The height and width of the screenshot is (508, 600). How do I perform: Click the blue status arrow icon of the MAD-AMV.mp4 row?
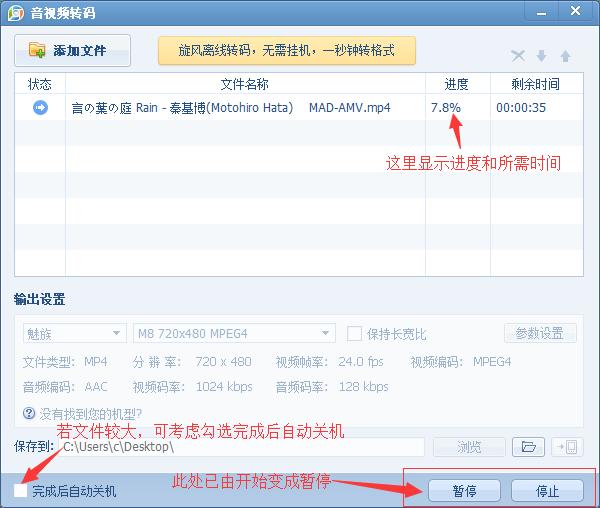click(x=40, y=107)
